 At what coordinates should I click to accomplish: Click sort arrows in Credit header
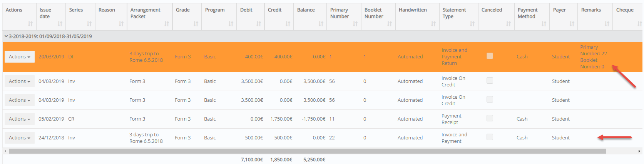288,24
